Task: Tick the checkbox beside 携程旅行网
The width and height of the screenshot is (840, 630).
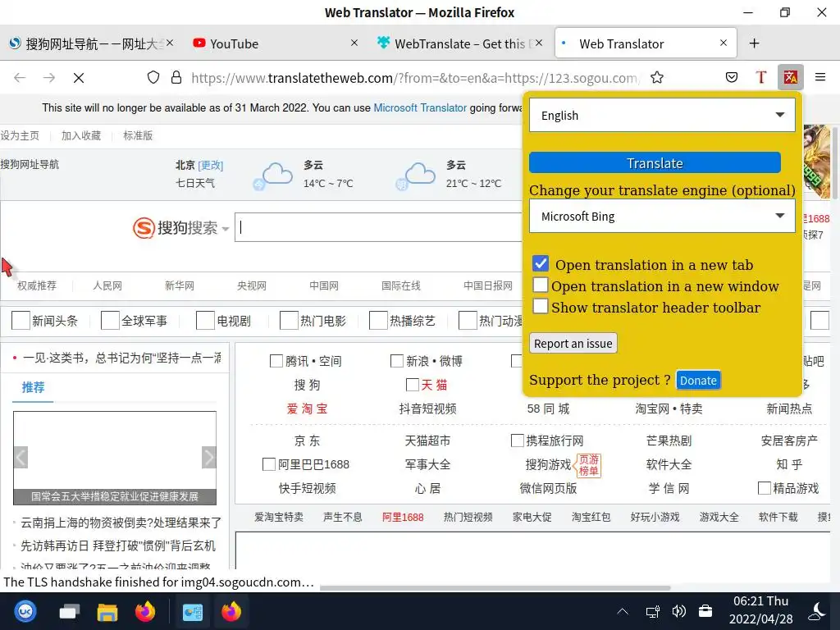Action: pos(517,441)
